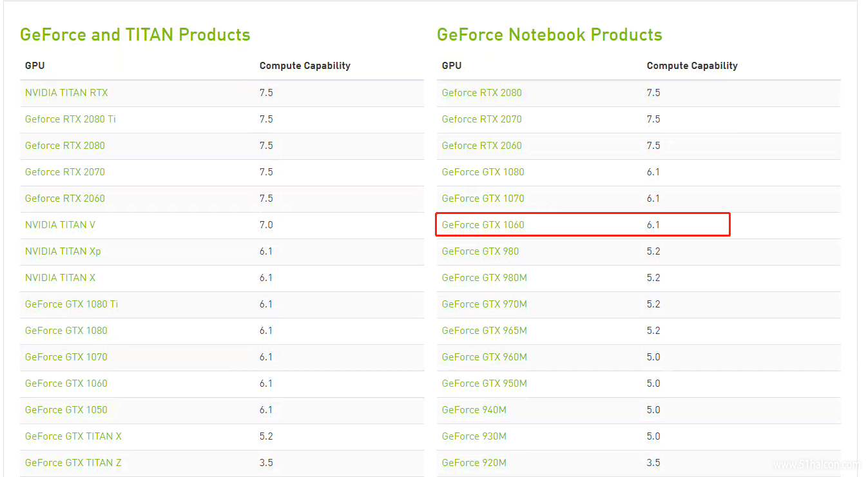Click 5.2 value in GeForce GTX 980M row
Screen dimensions: 868x477
coord(653,278)
